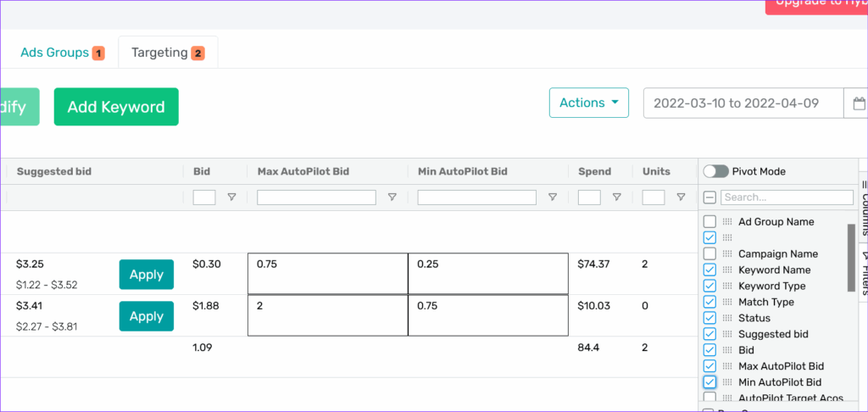Image resolution: width=868 pixels, height=412 pixels.
Task: Open filter icon for Spend column
Action: click(617, 198)
